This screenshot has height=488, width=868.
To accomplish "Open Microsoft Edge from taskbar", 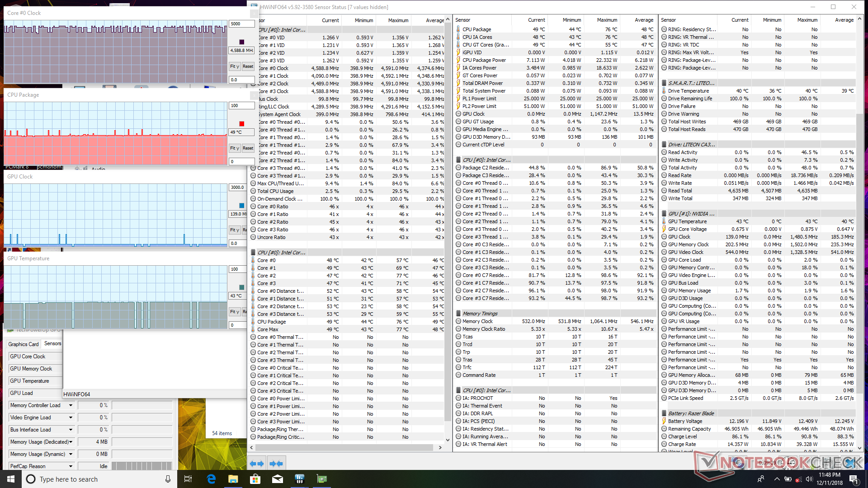I will pos(211,479).
